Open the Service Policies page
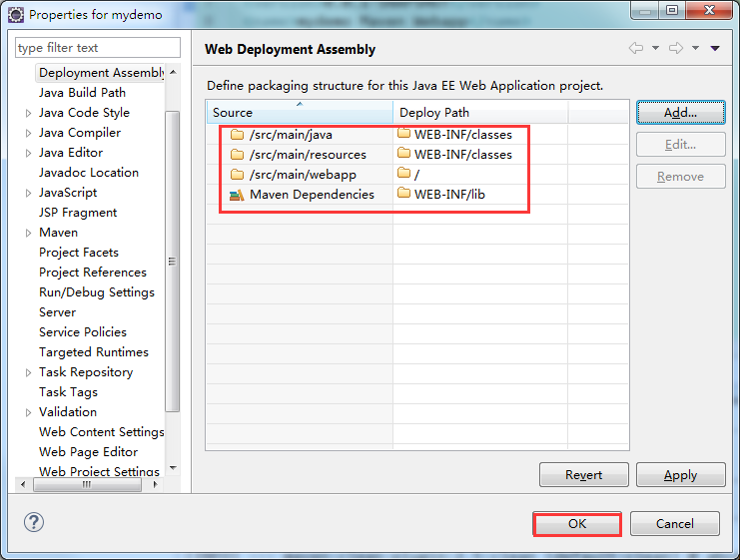740x560 pixels. pos(83,332)
